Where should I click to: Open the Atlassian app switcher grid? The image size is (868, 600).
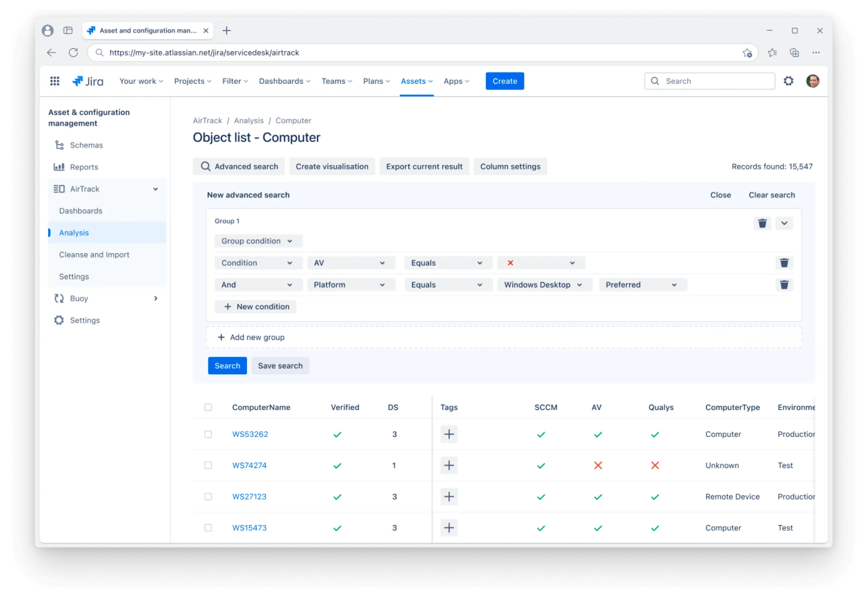55,81
